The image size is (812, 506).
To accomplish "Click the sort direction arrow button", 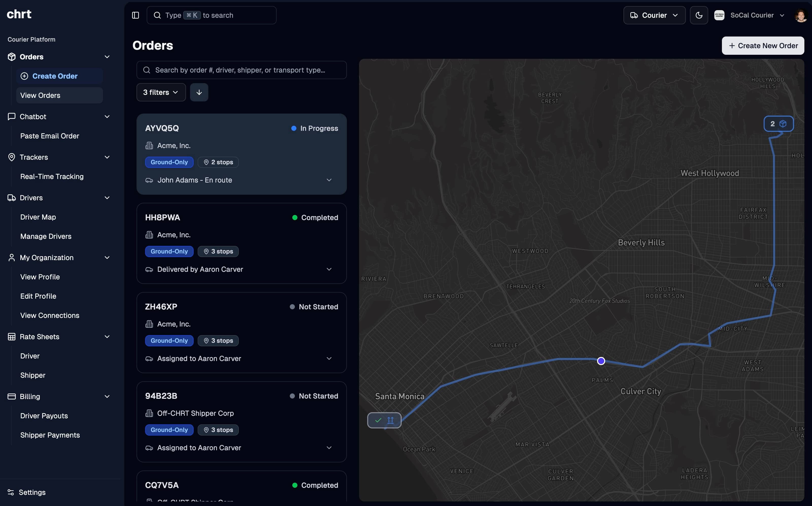I will (x=199, y=92).
